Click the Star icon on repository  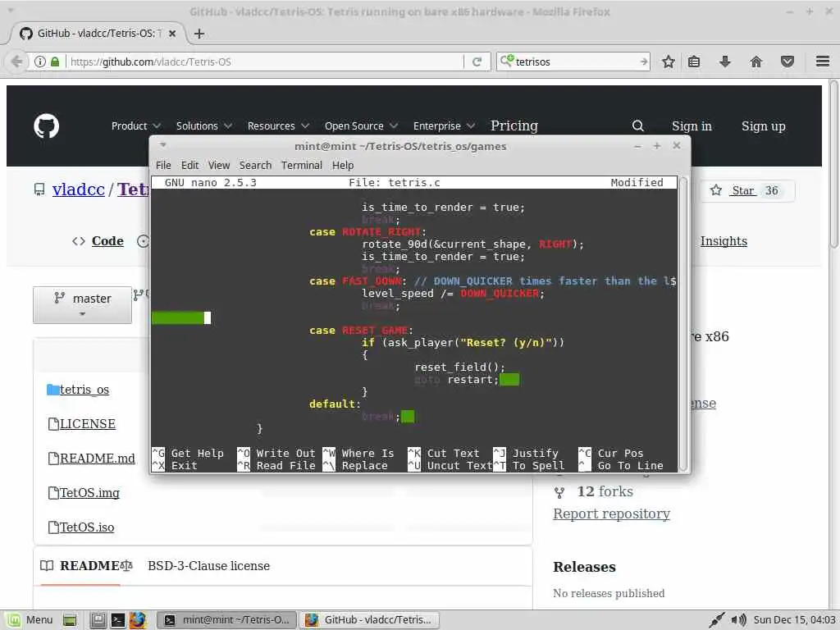[715, 190]
